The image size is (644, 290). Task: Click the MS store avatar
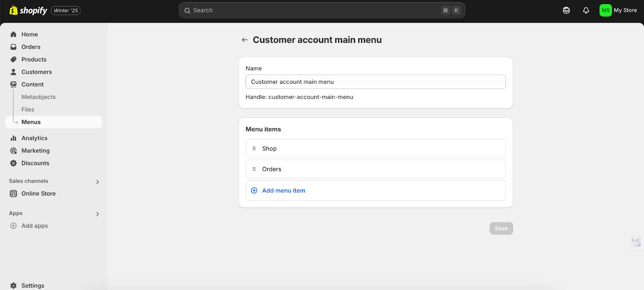pyautogui.click(x=605, y=10)
